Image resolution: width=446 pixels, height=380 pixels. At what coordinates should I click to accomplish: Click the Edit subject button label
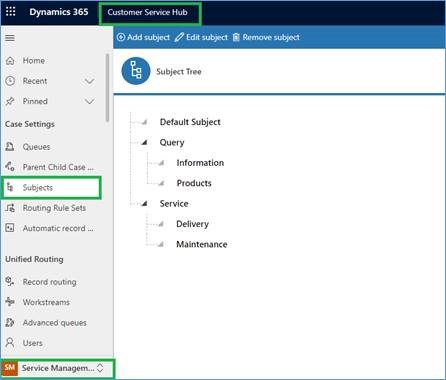coord(207,37)
